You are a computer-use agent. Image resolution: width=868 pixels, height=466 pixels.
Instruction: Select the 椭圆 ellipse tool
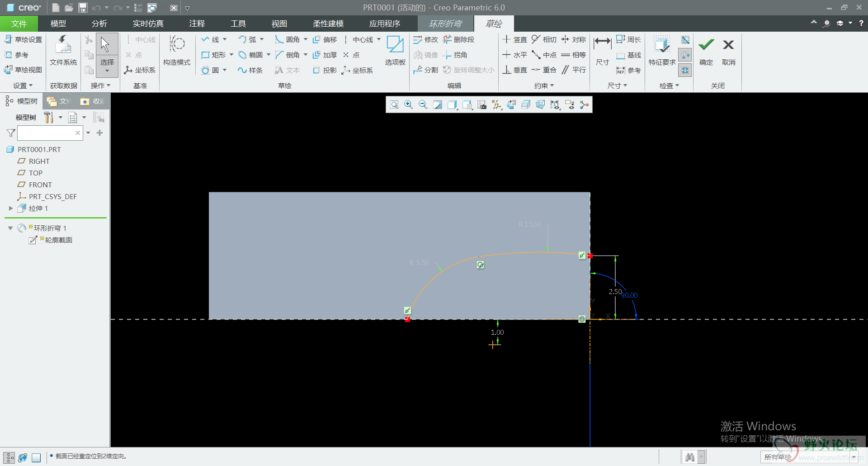[x=251, y=55]
